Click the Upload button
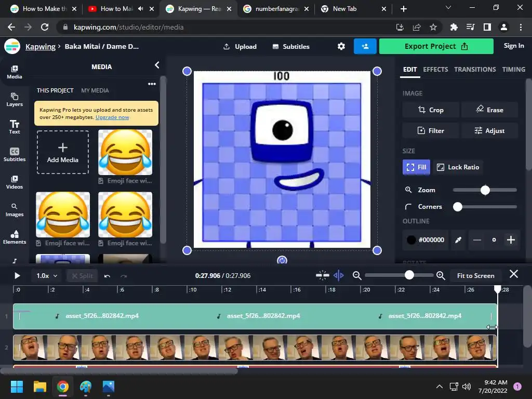Screen dimensions: 532x399 pos(240,46)
